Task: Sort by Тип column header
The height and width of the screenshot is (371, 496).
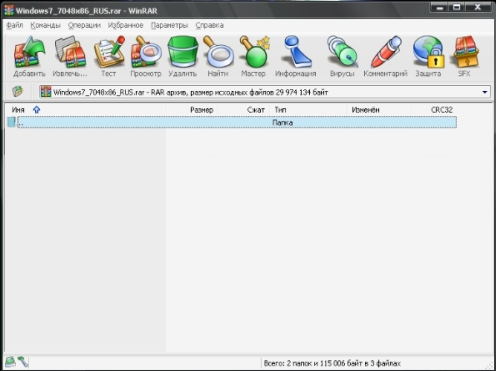Action: (309, 110)
